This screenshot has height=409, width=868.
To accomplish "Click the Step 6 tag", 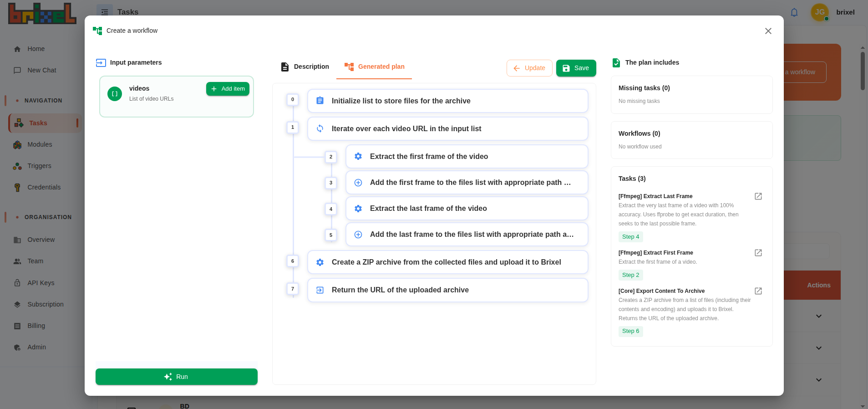I will point(630,331).
